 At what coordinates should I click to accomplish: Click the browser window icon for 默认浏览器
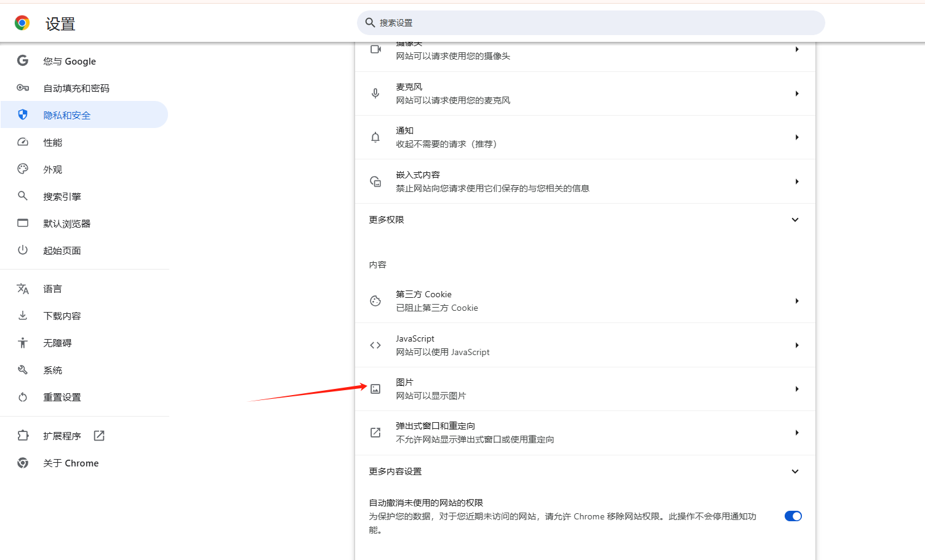click(x=23, y=223)
